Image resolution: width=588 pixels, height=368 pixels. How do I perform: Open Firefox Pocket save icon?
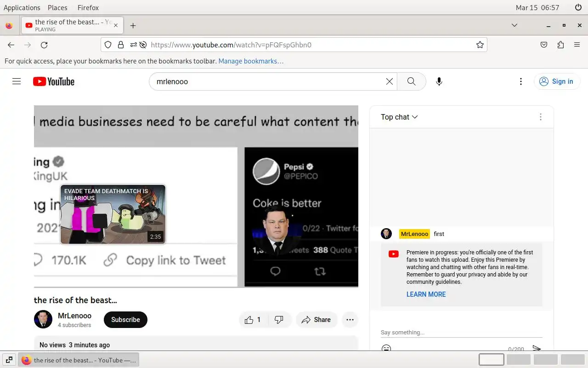pyautogui.click(x=544, y=45)
